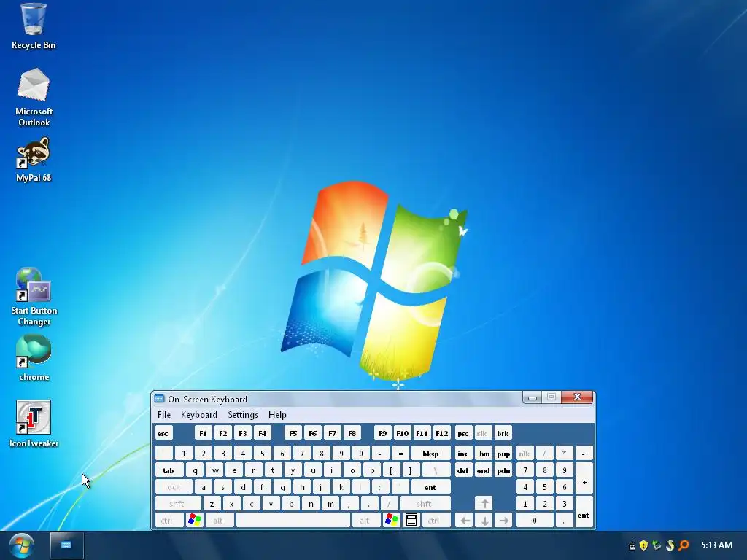Click the On-Screen Keyboard title bar icon
The height and width of the screenshot is (560, 747).
tap(160, 399)
